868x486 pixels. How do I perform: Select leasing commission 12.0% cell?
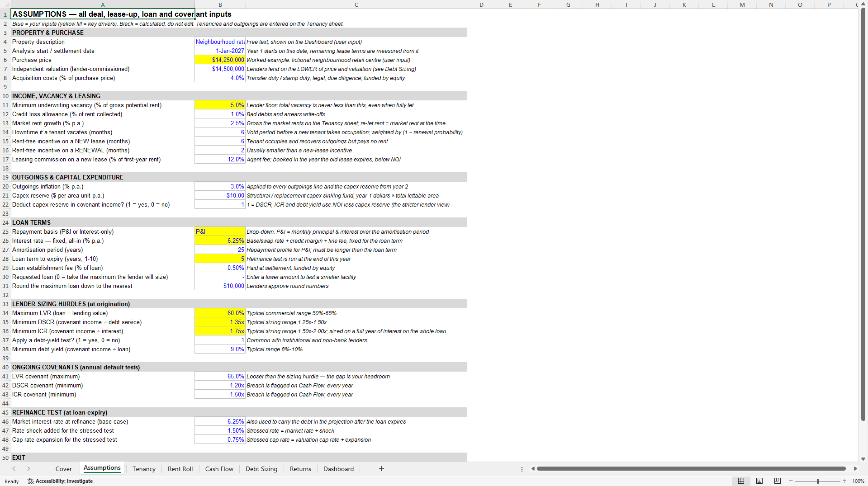tap(220, 159)
